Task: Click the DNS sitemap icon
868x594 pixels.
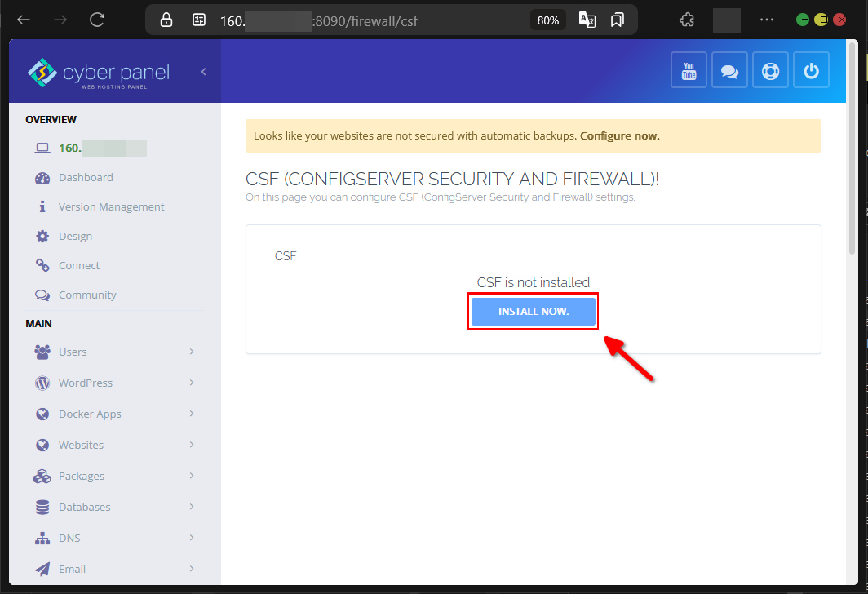Action: pyautogui.click(x=42, y=538)
